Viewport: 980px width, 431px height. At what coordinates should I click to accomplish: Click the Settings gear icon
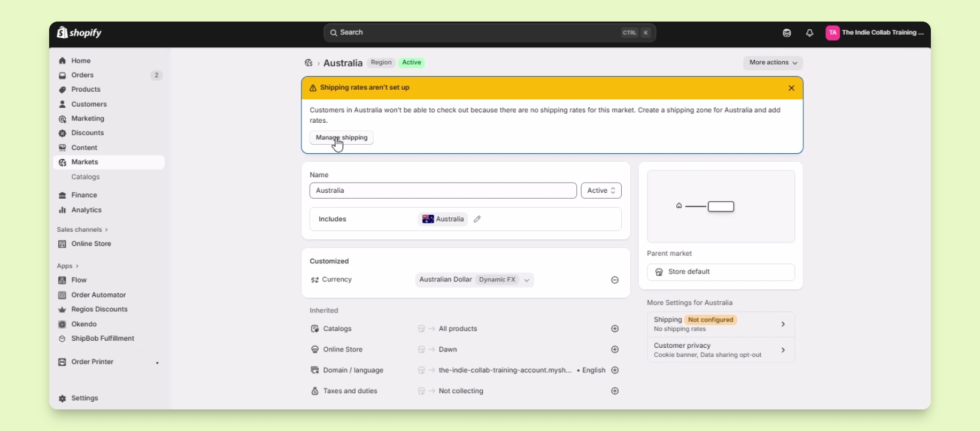[x=62, y=399]
